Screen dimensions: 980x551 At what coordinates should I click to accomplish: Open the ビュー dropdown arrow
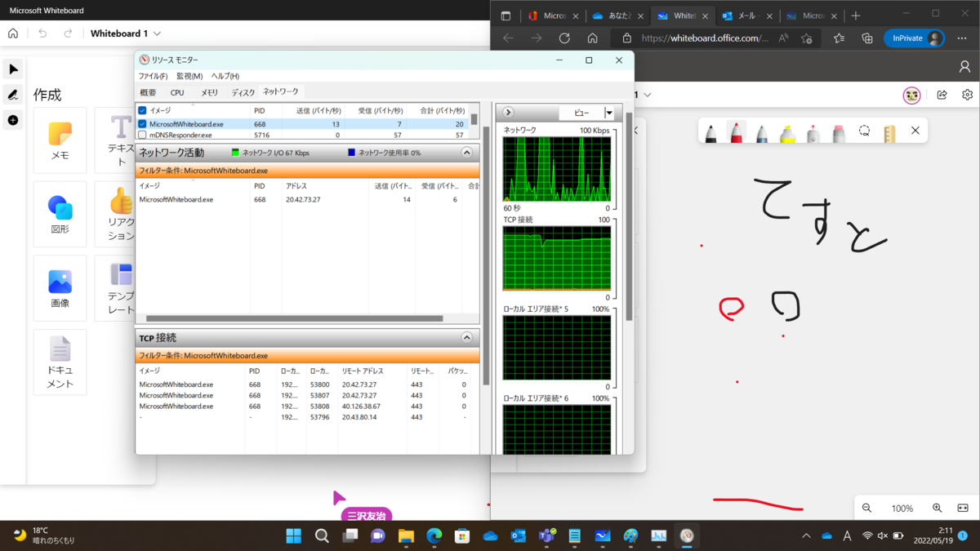(x=609, y=113)
